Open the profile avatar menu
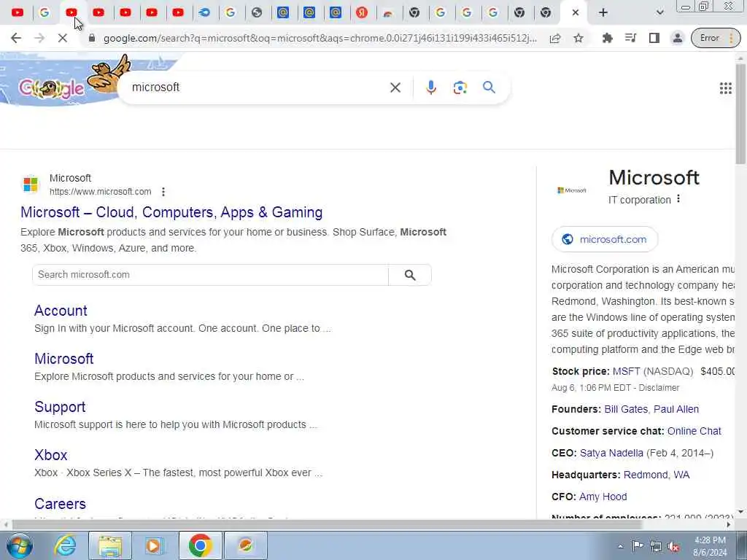This screenshot has height=560, width=747. point(678,38)
